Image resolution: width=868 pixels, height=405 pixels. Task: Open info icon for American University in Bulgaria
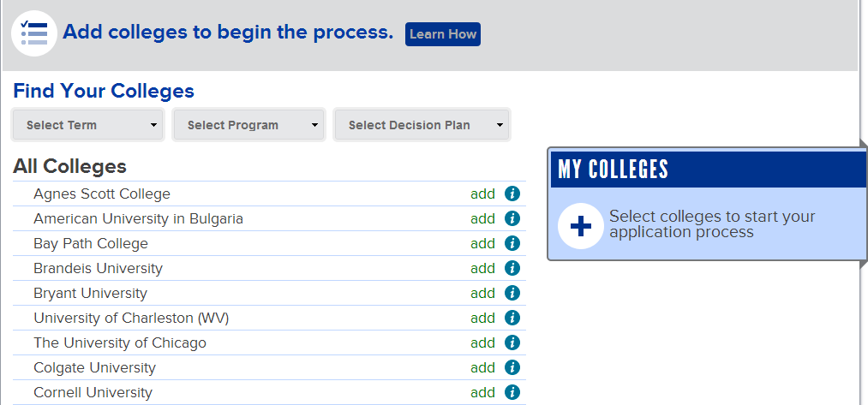coord(512,219)
